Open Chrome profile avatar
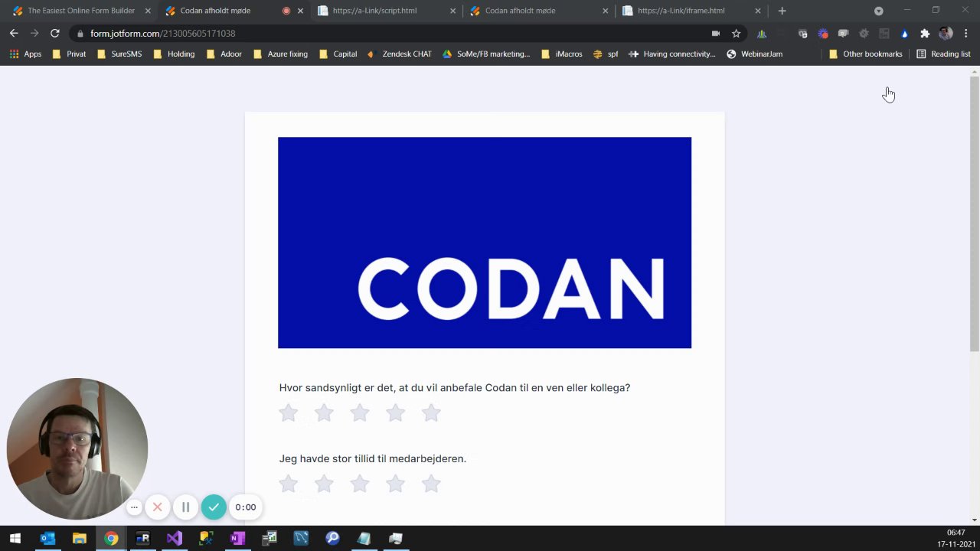 pos(946,34)
